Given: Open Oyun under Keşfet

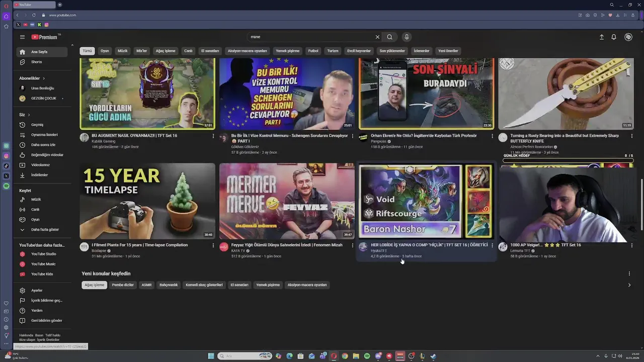Looking at the screenshot, I should pos(41,220).
